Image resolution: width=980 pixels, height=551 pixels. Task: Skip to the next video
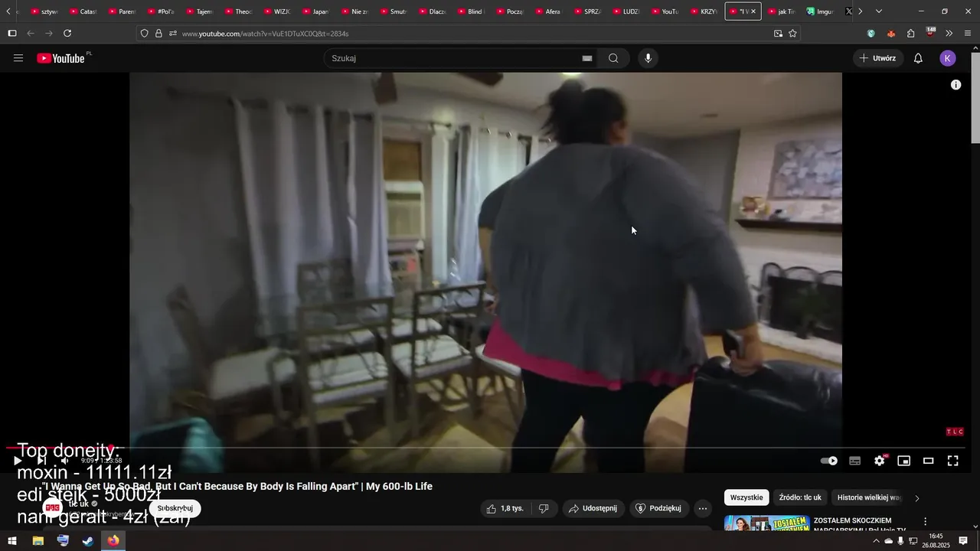tap(41, 461)
